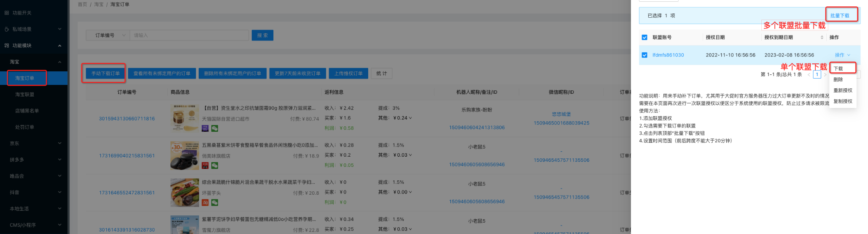Screen dimensions: 868x234
Task: Select 删除 from the 操作 menu
Action: pos(843,79)
